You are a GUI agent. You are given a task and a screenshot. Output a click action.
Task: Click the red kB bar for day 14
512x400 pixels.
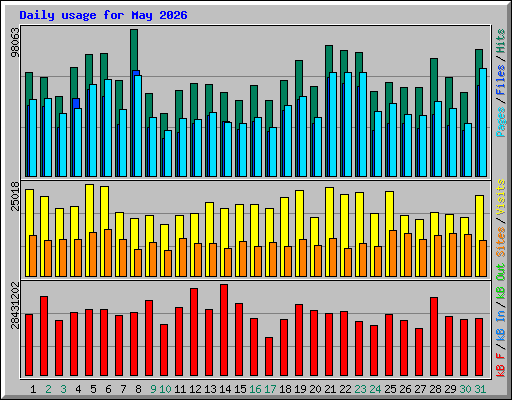[224, 330]
